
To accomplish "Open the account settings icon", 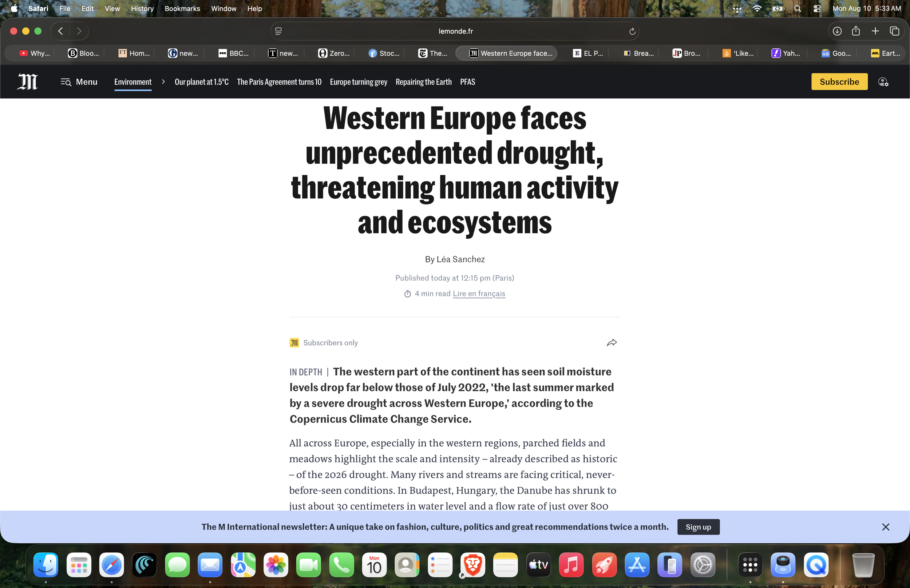I will (883, 82).
